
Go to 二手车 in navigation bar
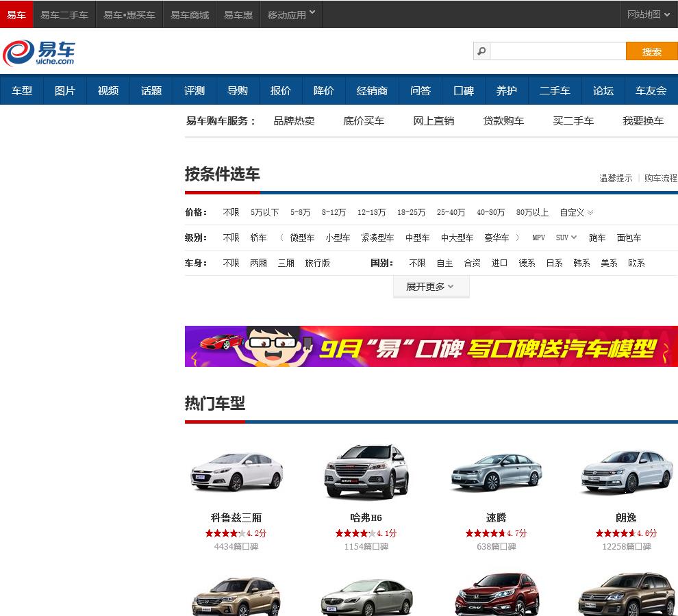click(x=555, y=90)
